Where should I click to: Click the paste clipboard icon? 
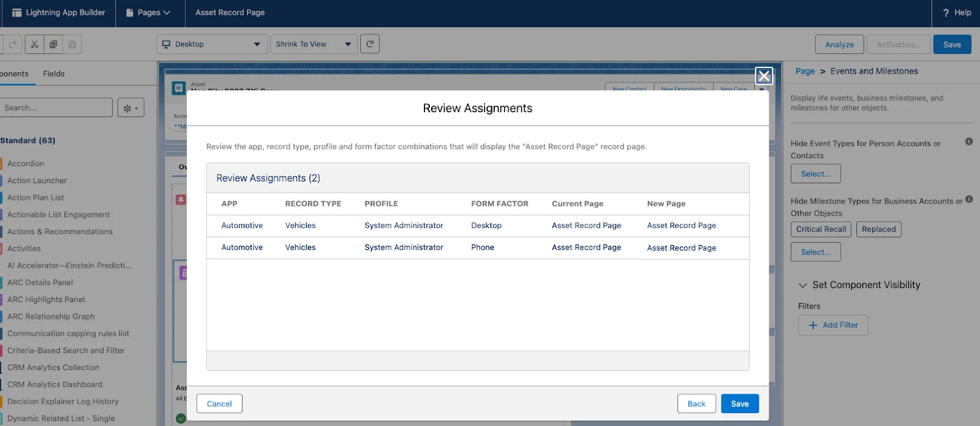[x=72, y=44]
